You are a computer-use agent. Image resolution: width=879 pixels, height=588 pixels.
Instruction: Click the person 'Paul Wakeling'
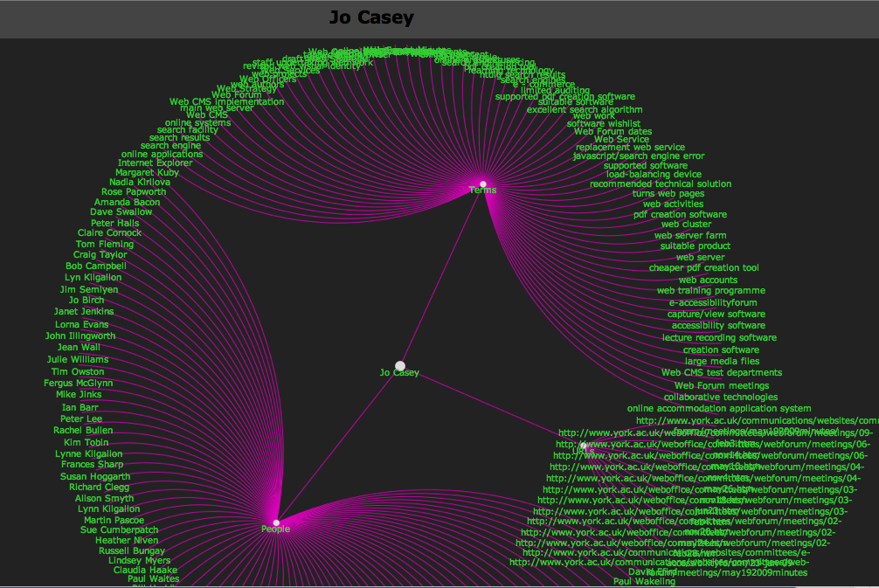click(x=643, y=581)
